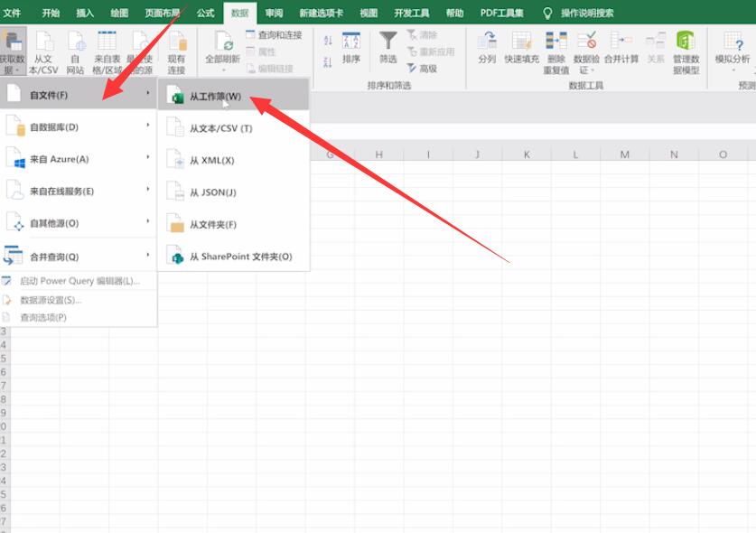
Task: Expand From Online Services (来自在线服务) submenu
Action: click(x=79, y=191)
